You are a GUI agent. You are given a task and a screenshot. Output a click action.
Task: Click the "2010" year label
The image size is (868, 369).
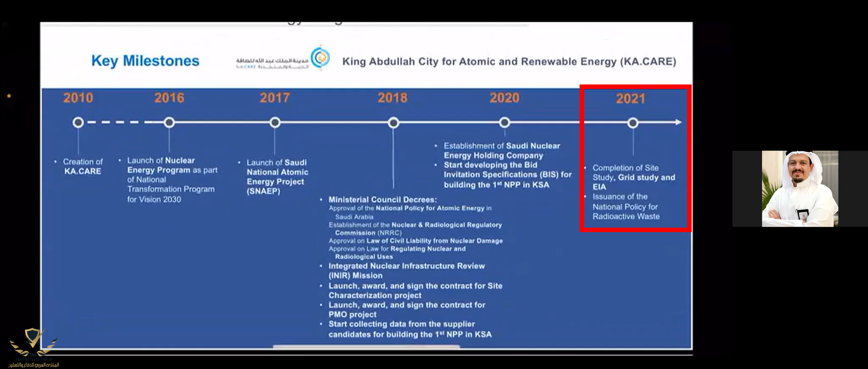[78, 98]
